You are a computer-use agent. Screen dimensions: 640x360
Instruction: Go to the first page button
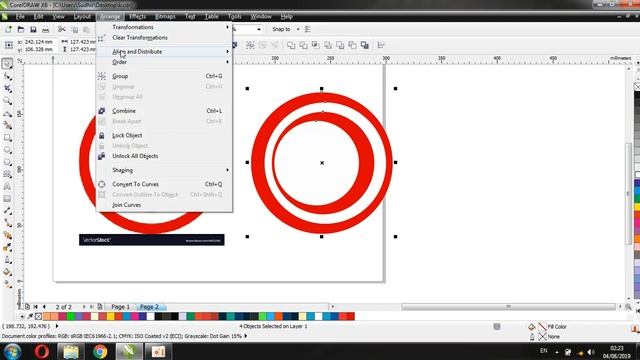click(36, 307)
